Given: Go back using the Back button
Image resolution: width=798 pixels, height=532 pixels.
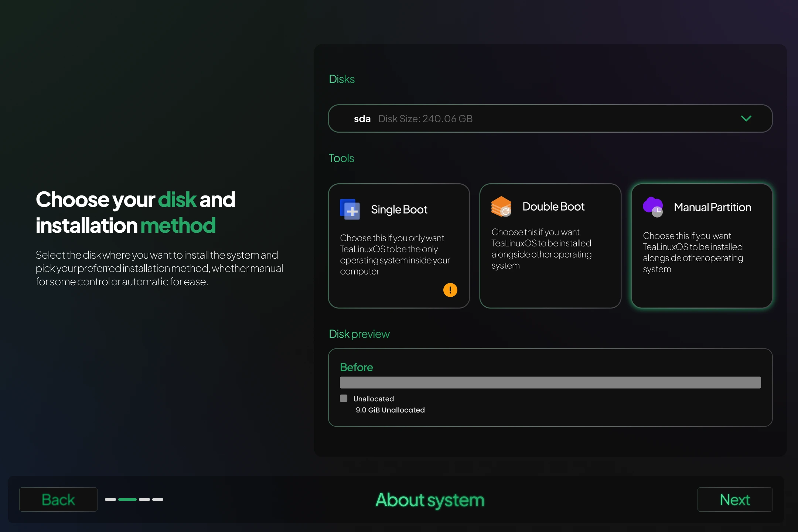Looking at the screenshot, I should pyautogui.click(x=58, y=499).
